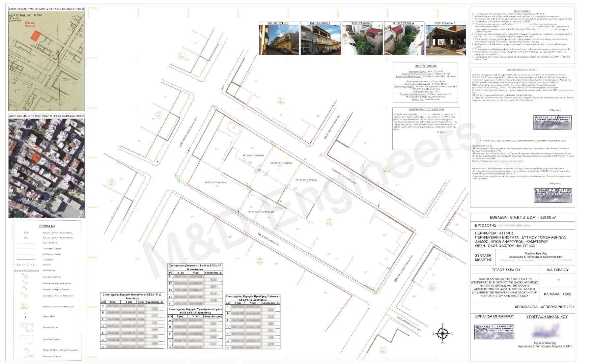This screenshot has width=593, height=364.
Task: Click the OT 431 block label circle
Action: [159, 115]
